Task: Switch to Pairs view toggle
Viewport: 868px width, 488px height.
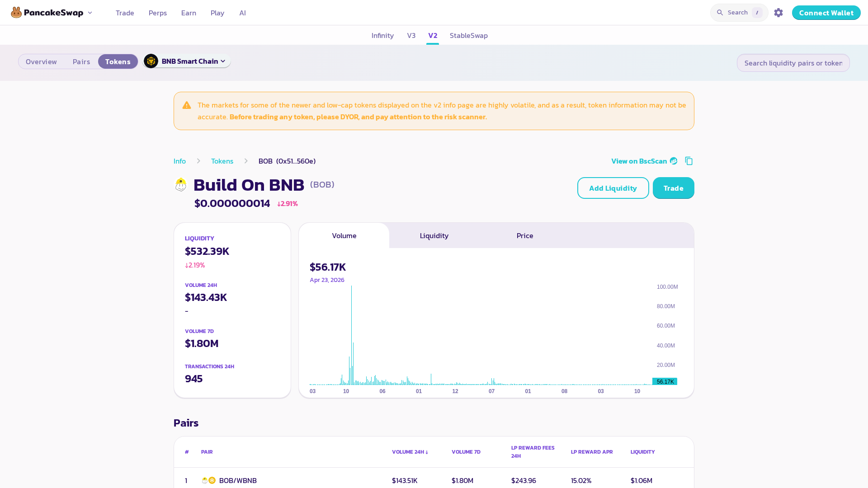Action: point(81,61)
